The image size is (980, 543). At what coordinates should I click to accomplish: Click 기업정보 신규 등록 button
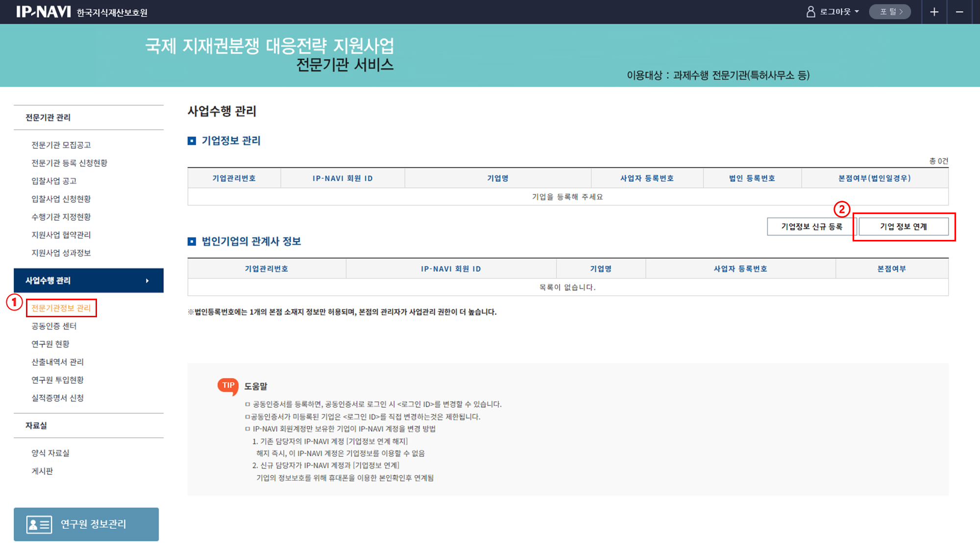point(811,227)
